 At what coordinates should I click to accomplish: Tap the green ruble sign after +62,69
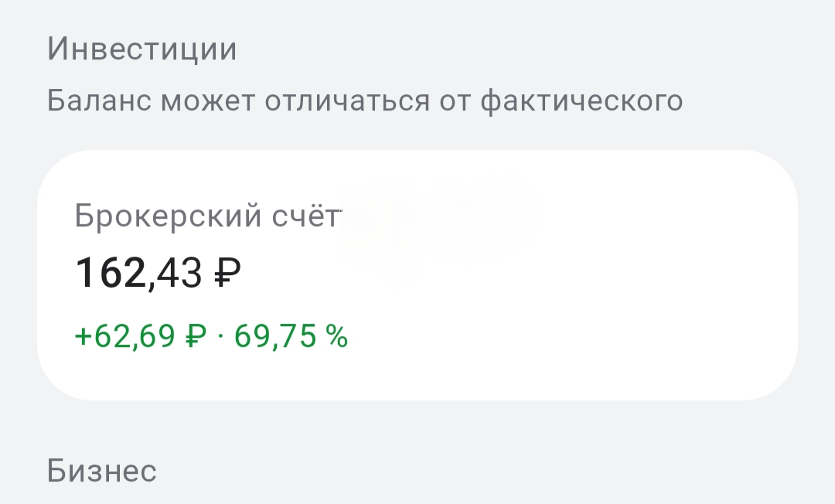(196, 336)
